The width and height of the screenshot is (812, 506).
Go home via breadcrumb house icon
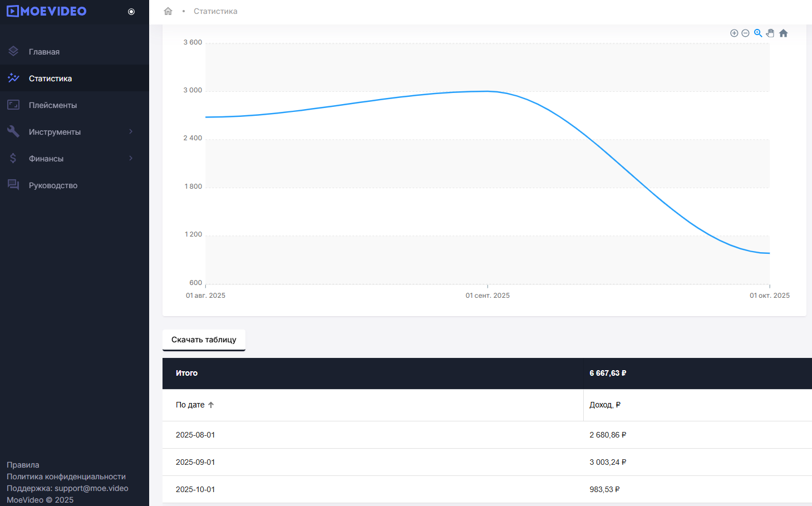click(x=168, y=11)
